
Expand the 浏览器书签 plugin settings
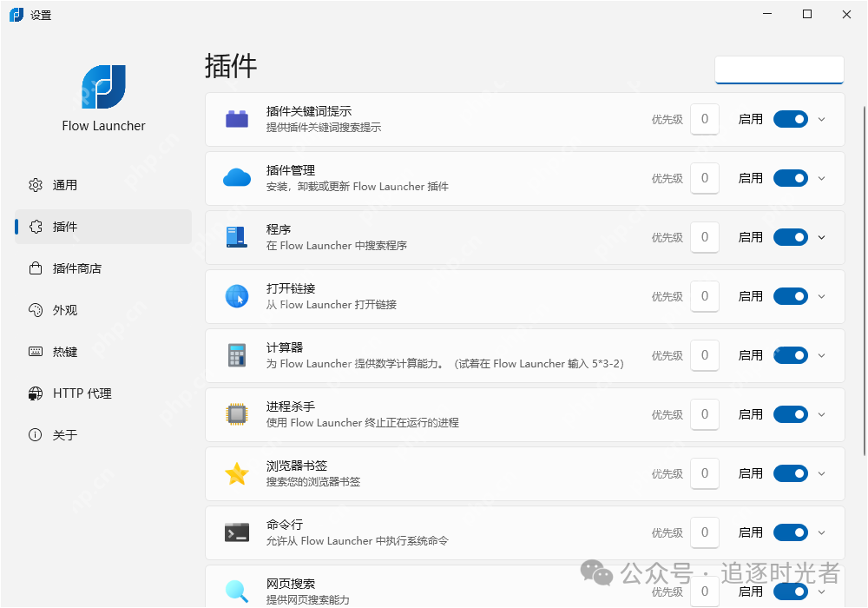click(821, 473)
